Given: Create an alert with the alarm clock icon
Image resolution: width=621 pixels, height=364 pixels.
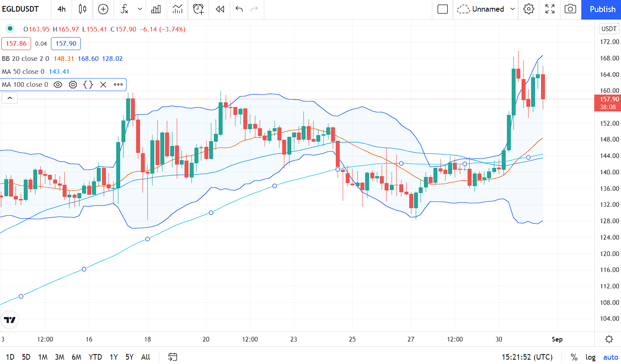Looking at the screenshot, I should (198, 9).
